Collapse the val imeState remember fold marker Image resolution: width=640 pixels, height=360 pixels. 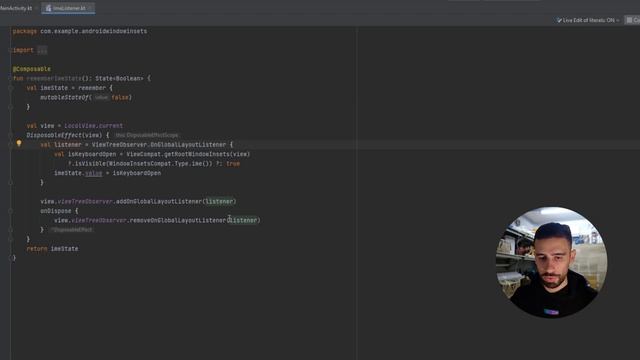pos(11,88)
